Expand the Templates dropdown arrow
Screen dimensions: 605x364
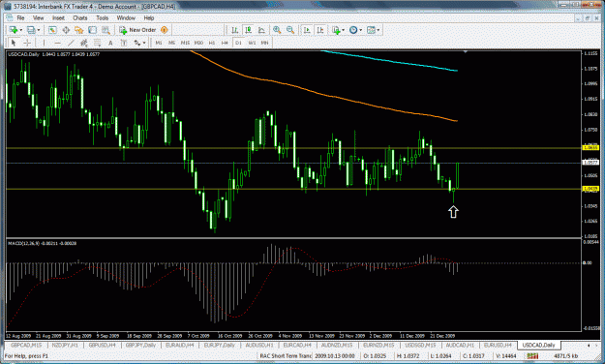click(378, 30)
